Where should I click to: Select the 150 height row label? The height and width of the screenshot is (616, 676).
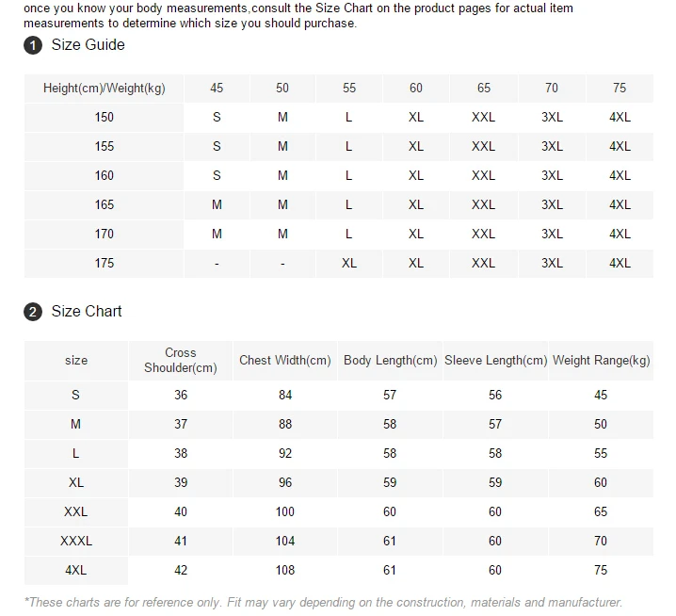click(104, 118)
